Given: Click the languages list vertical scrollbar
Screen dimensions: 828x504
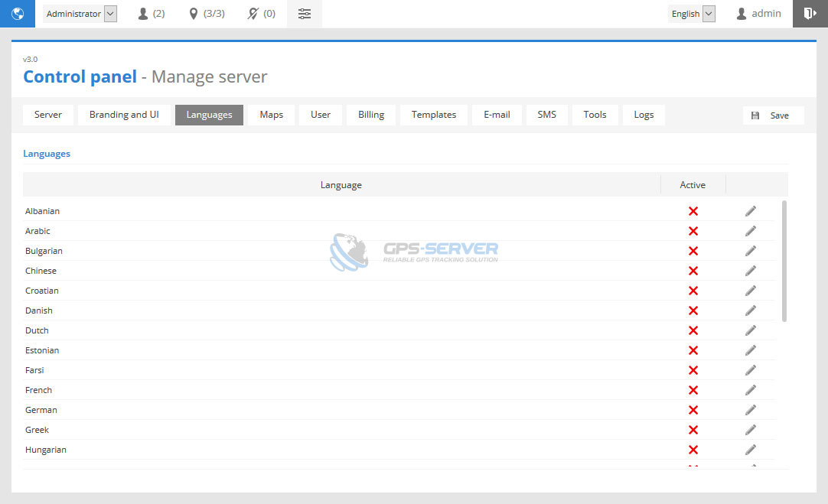Looking at the screenshot, I should point(784,260).
